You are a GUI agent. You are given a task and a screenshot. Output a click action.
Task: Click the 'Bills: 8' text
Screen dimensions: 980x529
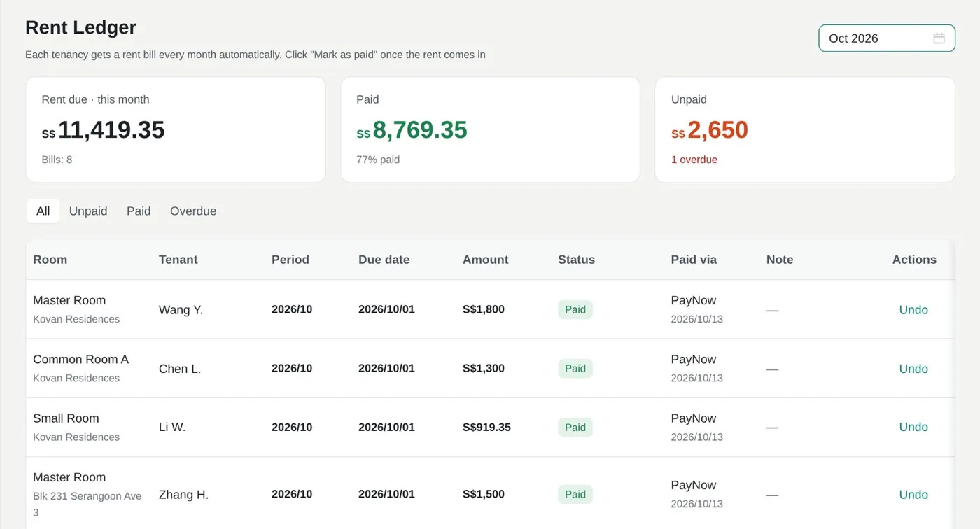pos(57,160)
